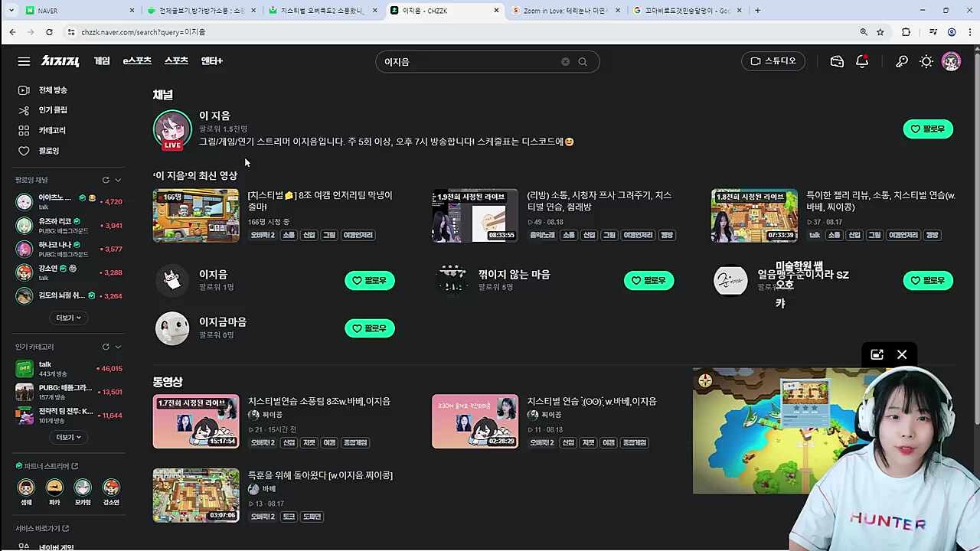This screenshot has width=980, height=551.
Task: Click the magnifier icon in the search box
Action: (583, 62)
